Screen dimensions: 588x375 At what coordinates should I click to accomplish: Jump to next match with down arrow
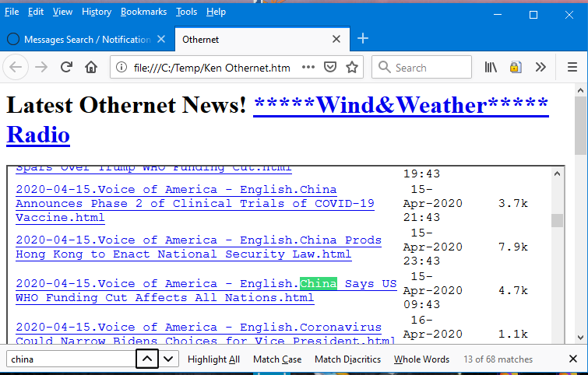(x=169, y=359)
